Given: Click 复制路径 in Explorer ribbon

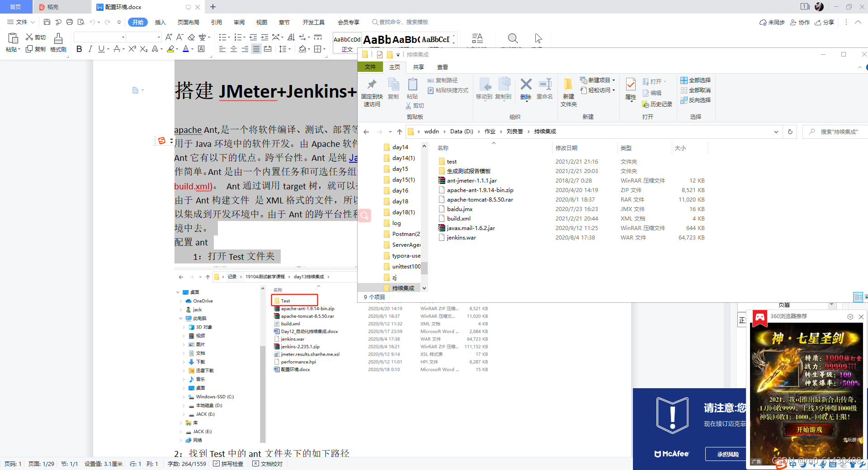Looking at the screenshot, I should 443,80.
